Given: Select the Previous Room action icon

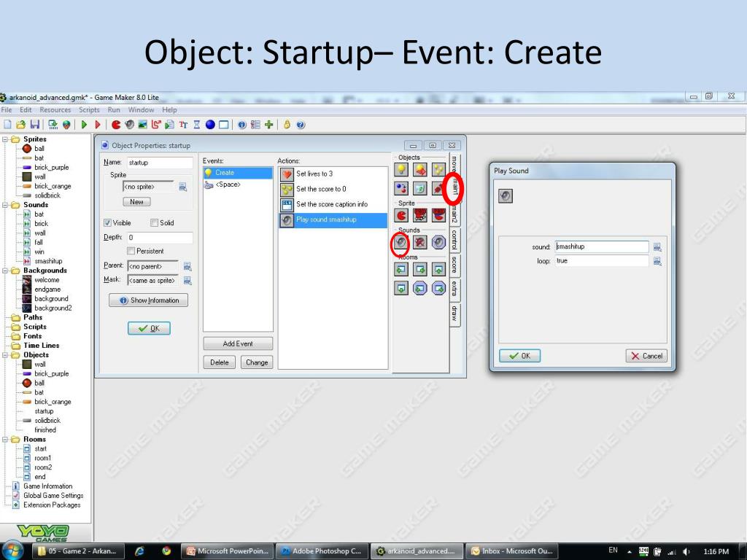Looking at the screenshot, I should 401,270.
